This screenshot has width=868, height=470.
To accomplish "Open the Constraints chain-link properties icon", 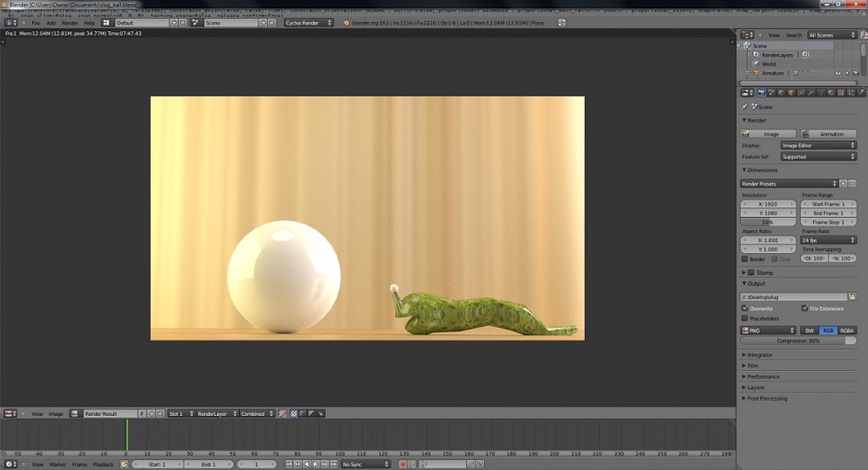I will click(801, 93).
